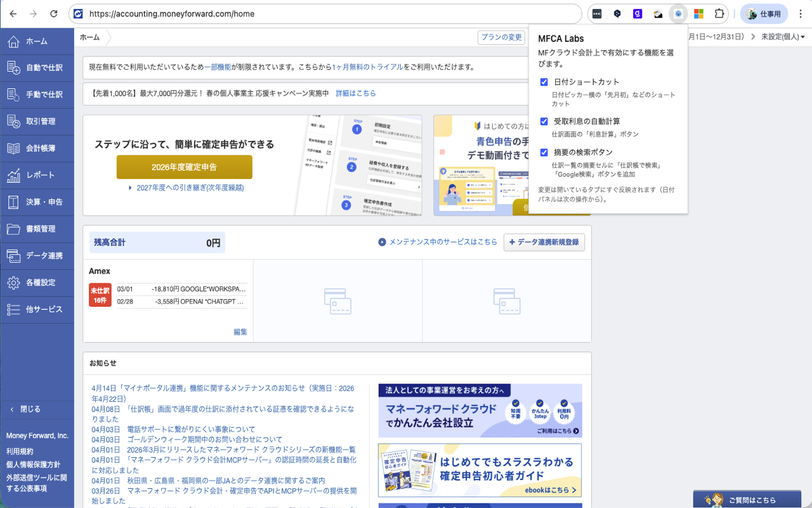The width and height of the screenshot is (812, 508).
Task: Expand the 2027年度への引き継ぎ link arrow
Action: coord(130,188)
